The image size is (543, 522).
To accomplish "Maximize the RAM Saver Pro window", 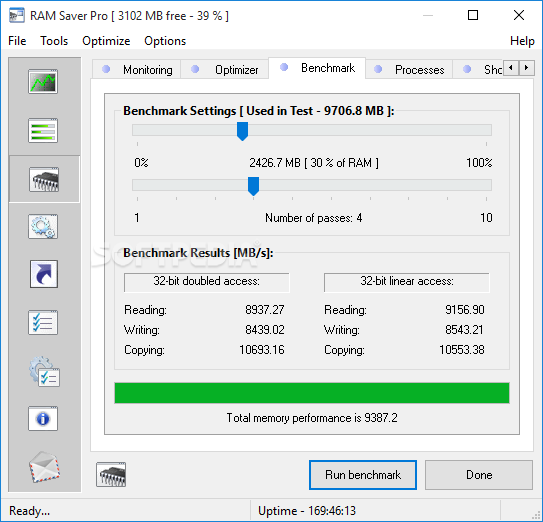I will [473, 15].
